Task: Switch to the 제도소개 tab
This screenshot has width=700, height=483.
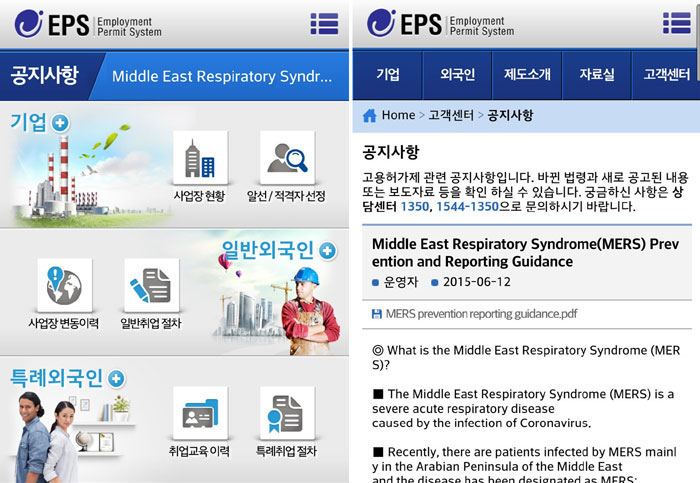Action: click(x=526, y=75)
